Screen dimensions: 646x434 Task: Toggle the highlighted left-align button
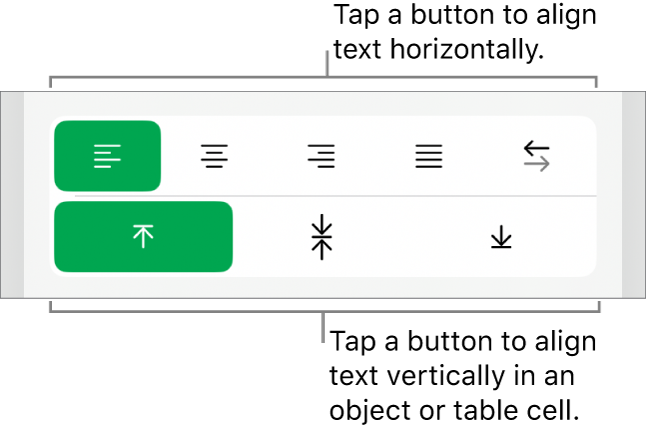tap(107, 156)
